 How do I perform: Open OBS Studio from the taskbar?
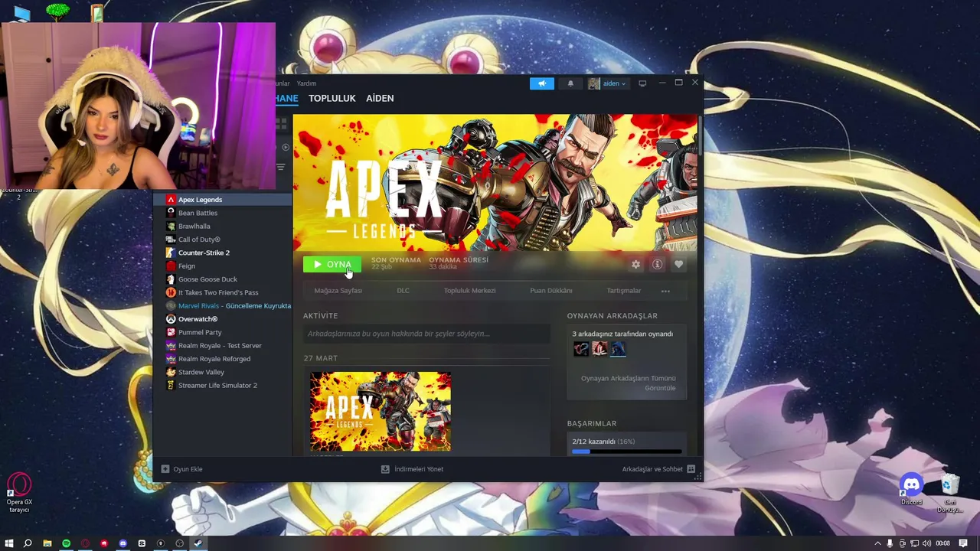(x=180, y=543)
